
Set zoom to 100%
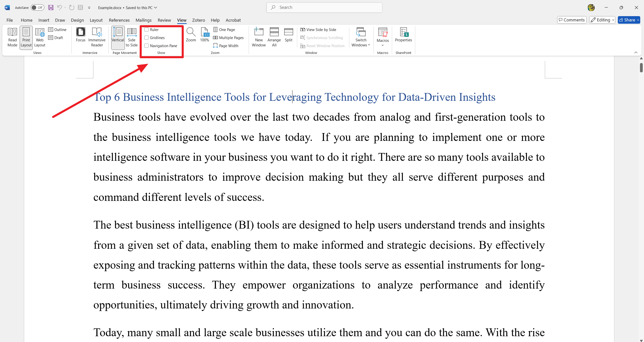(x=205, y=35)
